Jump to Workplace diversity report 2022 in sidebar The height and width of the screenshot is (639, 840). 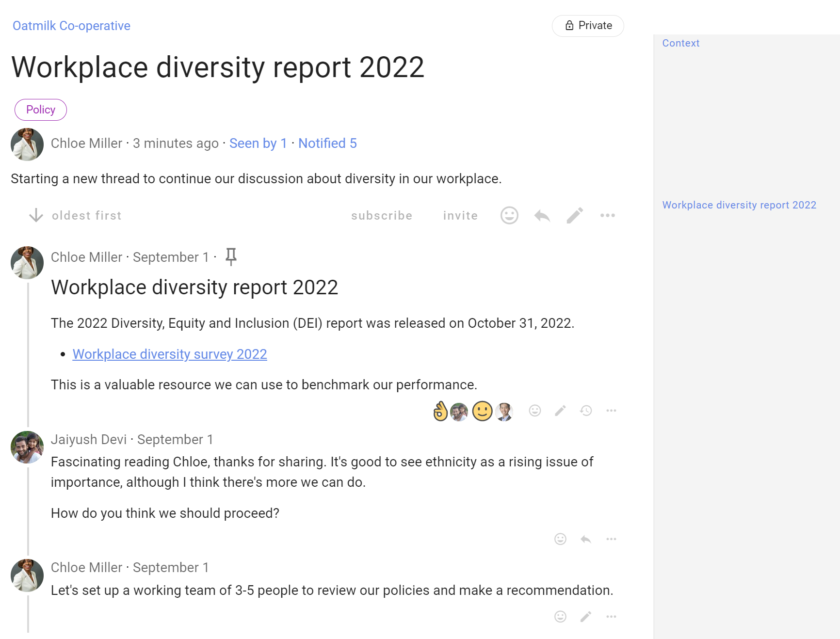[x=739, y=205]
